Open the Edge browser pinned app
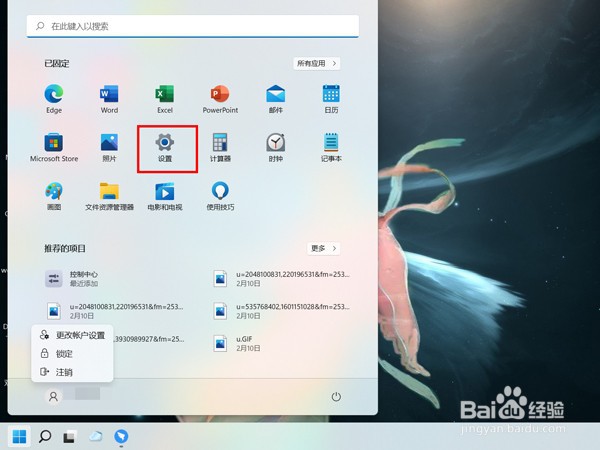Screen dimensions: 600x450 point(54,99)
